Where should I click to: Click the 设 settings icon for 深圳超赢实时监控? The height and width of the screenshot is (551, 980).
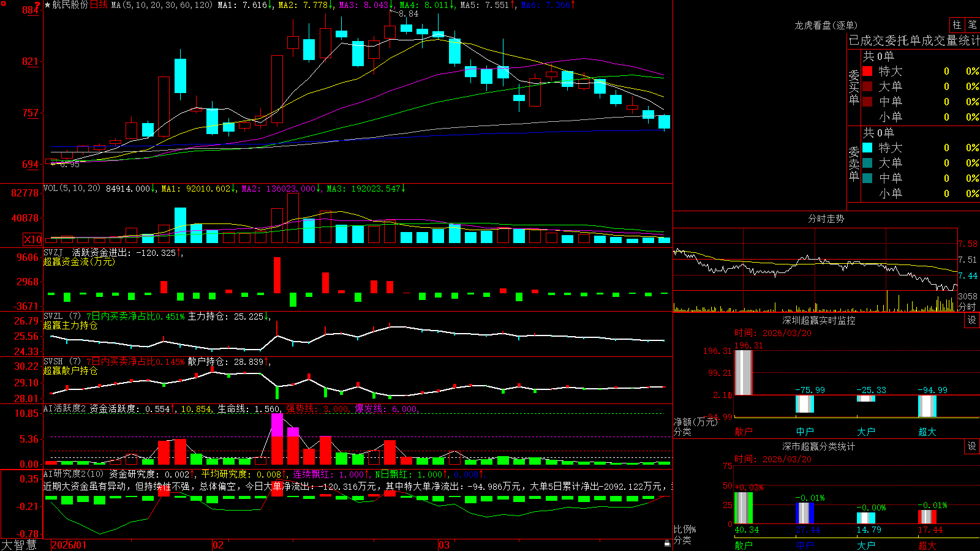point(972,320)
